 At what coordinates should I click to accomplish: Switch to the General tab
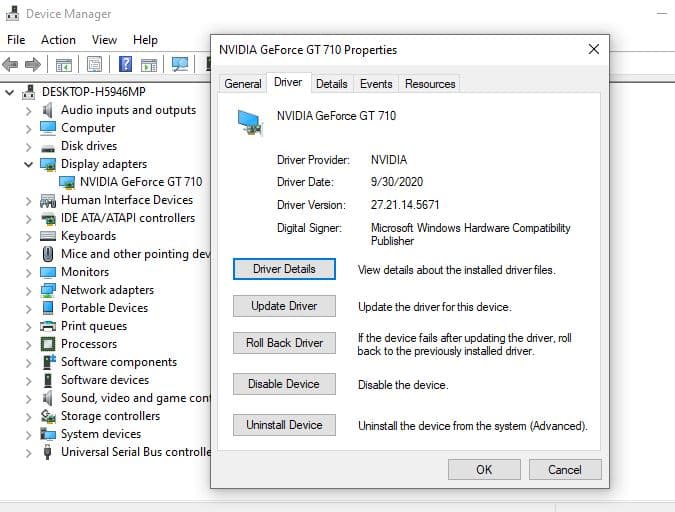point(243,84)
